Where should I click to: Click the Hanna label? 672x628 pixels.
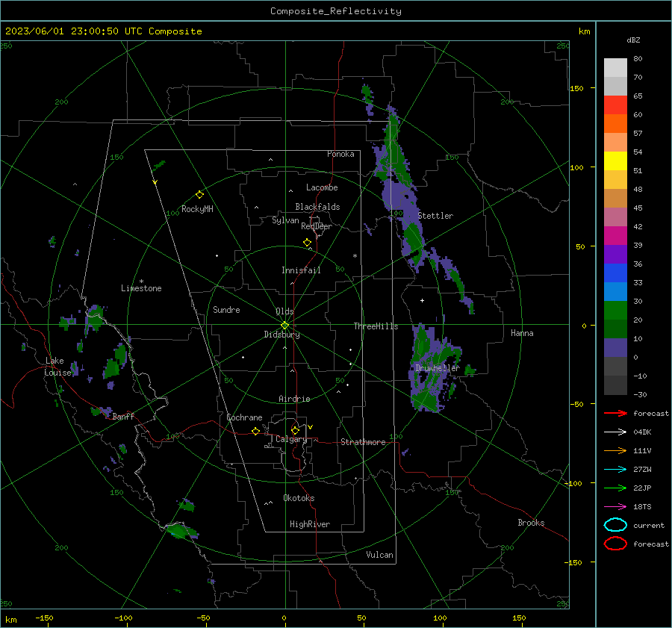point(522,333)
